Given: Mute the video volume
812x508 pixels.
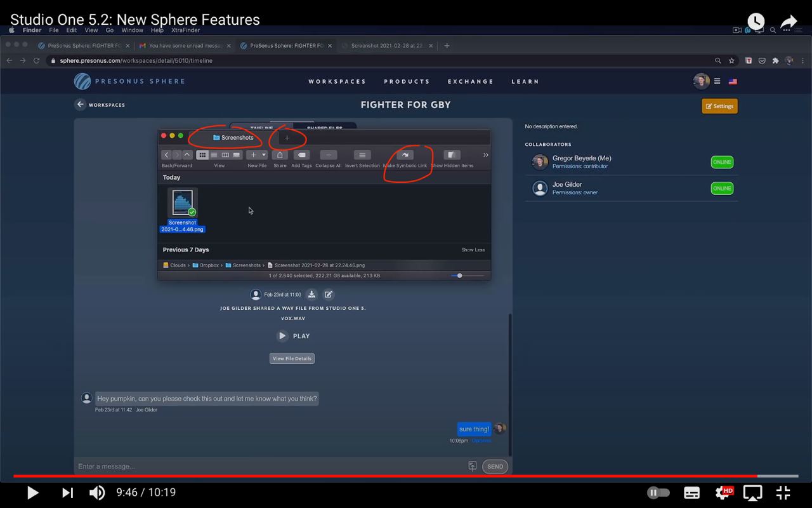Looking at the screenshot, I should coord(97,492).
